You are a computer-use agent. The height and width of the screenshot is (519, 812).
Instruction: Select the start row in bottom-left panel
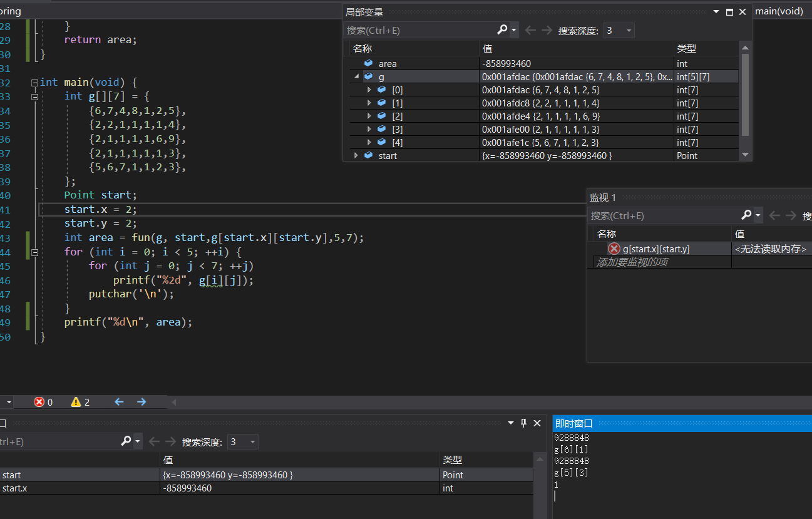click(x=266, y=475)
